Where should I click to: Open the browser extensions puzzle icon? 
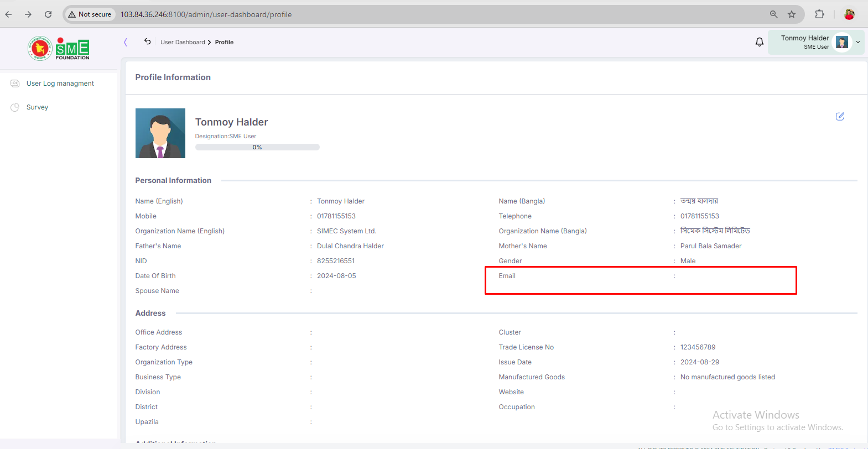pos(820,14)
